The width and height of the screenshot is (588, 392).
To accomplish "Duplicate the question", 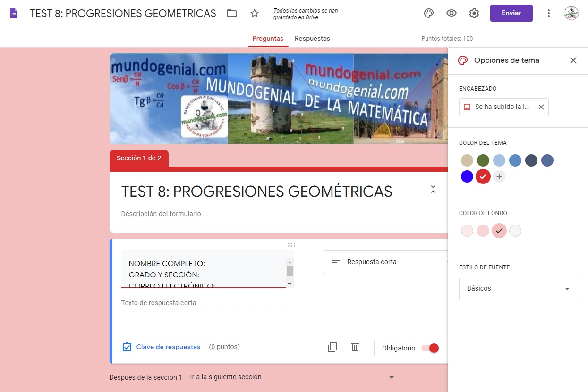I will point(332,347).
